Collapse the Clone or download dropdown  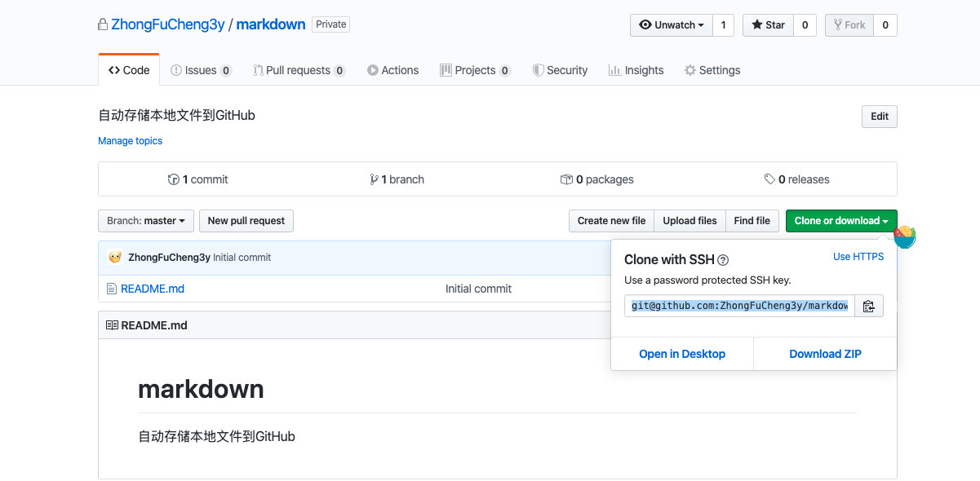[840, 221]
